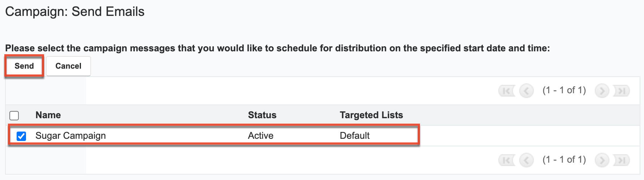
Task: Sort by the Name column header
Action: point(48,115)
